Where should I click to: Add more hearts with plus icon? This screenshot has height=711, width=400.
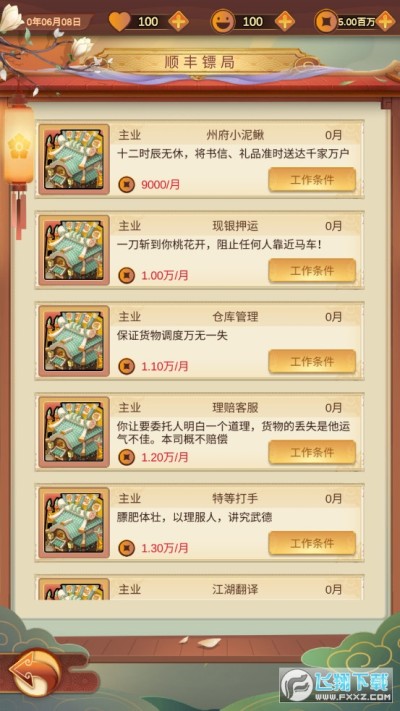[x=179, y=21]
